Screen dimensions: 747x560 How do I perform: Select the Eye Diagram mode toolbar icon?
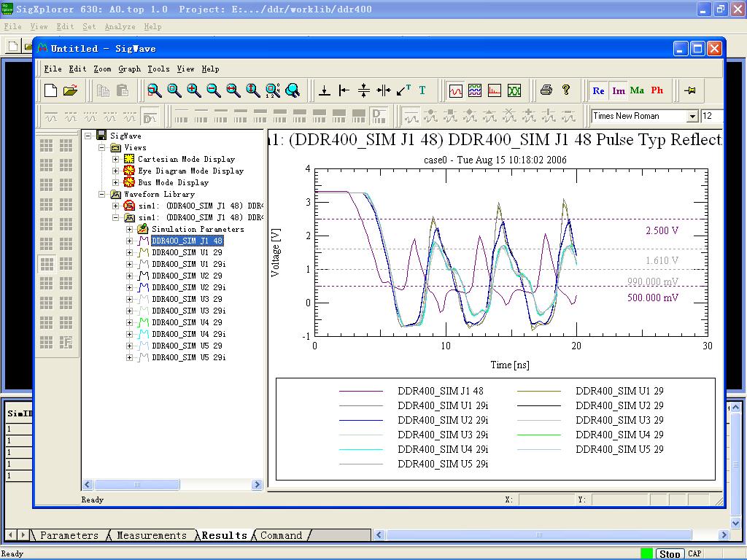click(x=515, y=91)
